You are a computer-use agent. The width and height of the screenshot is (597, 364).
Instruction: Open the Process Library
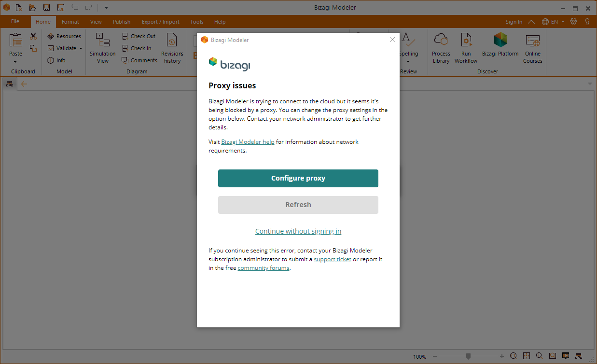441,48
